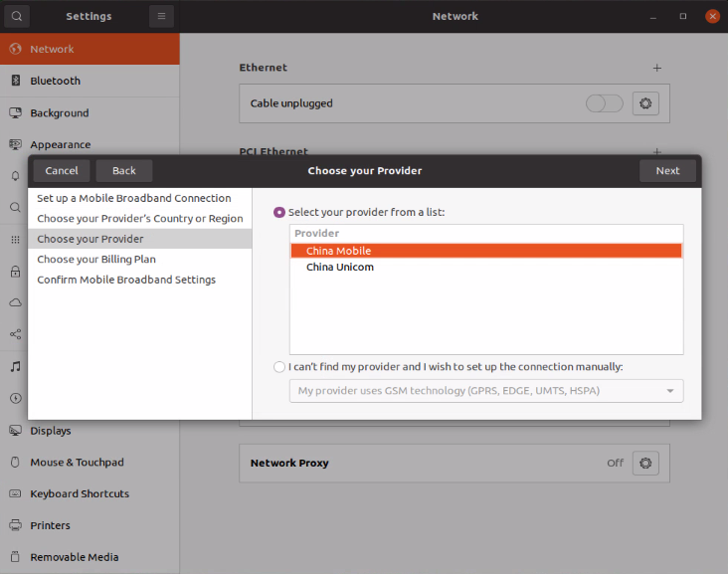Viewport: 728px width, 574px height.
Task: Open Keyboard Shortcuts settings
Action: tap(90, 493)
